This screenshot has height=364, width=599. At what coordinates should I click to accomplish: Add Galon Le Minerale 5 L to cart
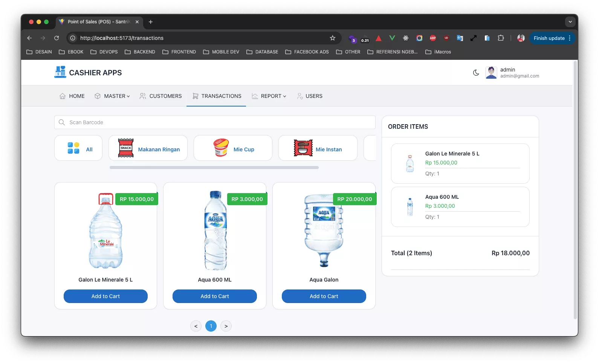pos(105,296)
